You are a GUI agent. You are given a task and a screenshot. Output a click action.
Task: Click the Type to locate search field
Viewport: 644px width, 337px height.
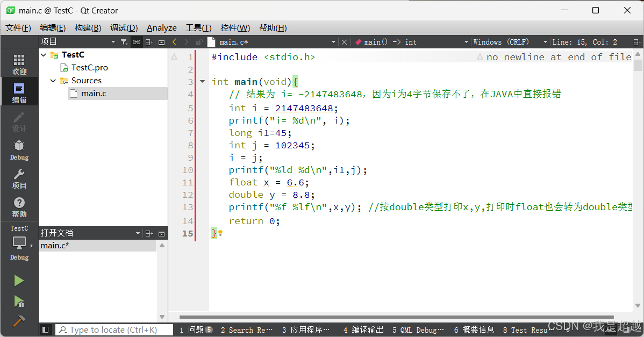pyautogui.click(x=113, y=329)
